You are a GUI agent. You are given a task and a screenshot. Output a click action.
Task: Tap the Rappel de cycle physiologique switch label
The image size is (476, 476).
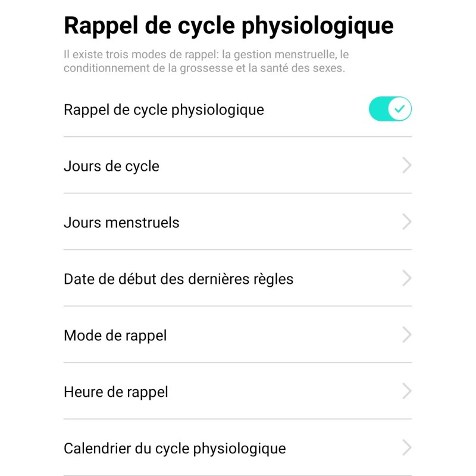164,110
